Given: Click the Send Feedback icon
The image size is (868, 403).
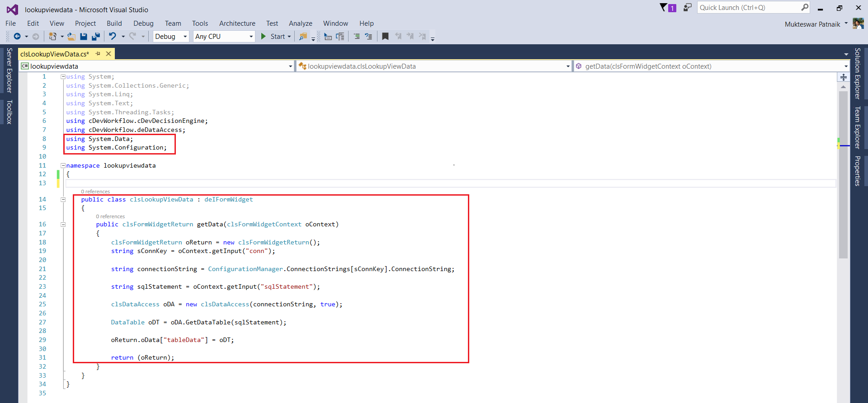Looking at the screenshot, I should [688, 8].
